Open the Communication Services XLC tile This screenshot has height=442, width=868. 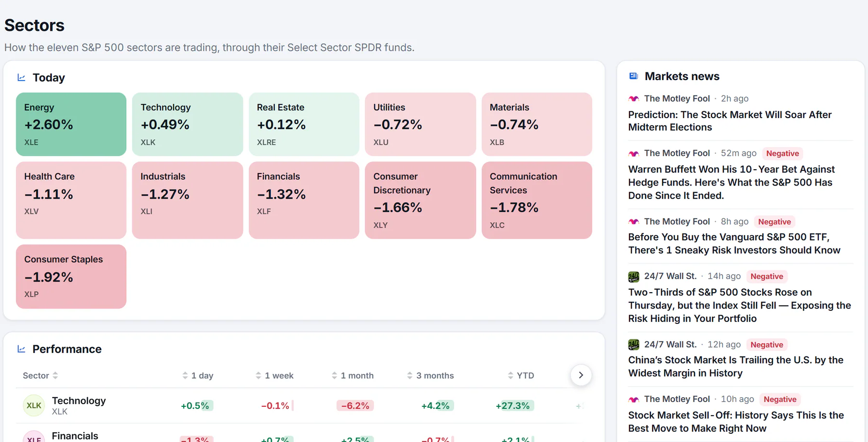click(x=537, y=200)
